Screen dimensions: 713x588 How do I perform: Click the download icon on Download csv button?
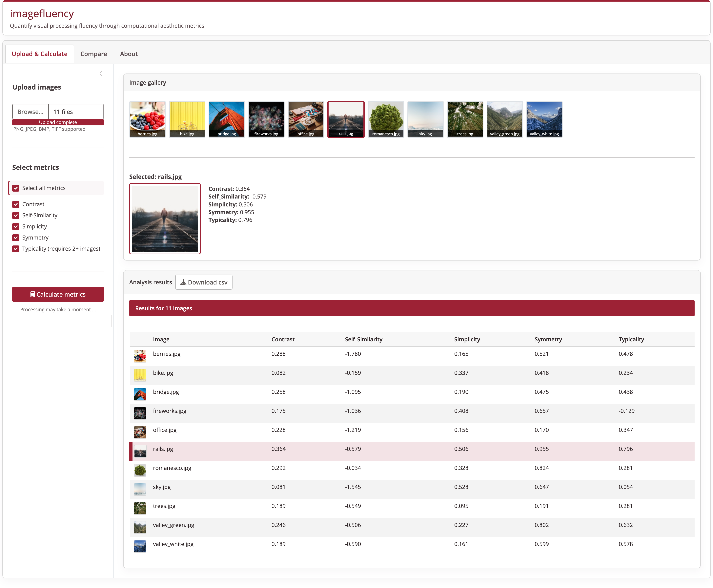click(183, 282)
